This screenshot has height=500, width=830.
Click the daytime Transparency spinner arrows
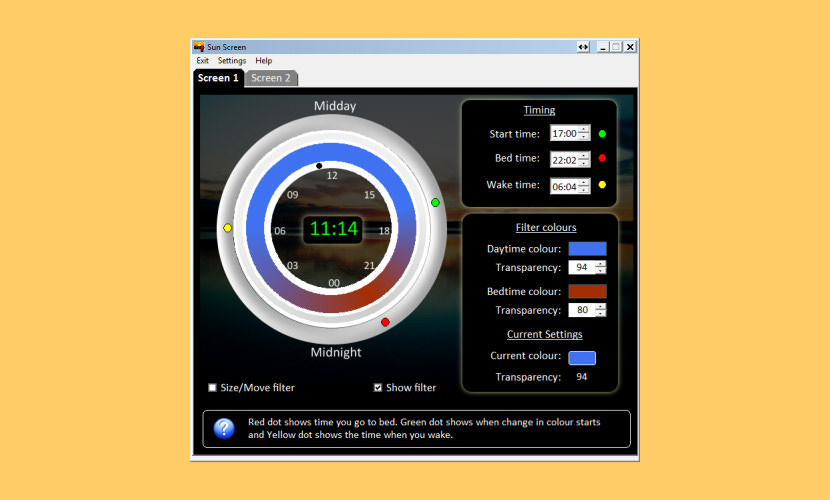(x=600, y=267)
